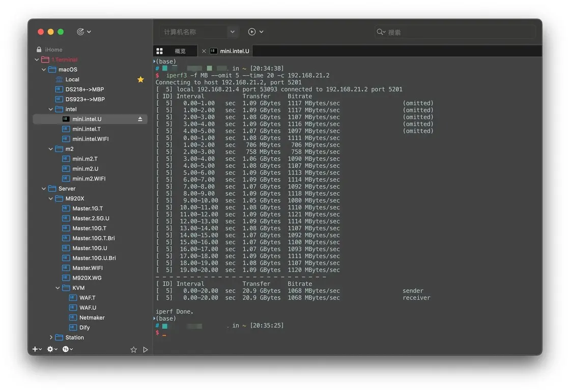
Task: Open the 计算机名称 host combo box
Action: [199, 32]
